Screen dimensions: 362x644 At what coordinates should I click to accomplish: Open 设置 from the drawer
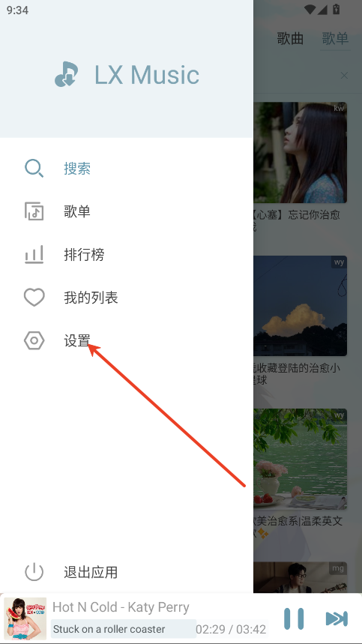[77, 340]
